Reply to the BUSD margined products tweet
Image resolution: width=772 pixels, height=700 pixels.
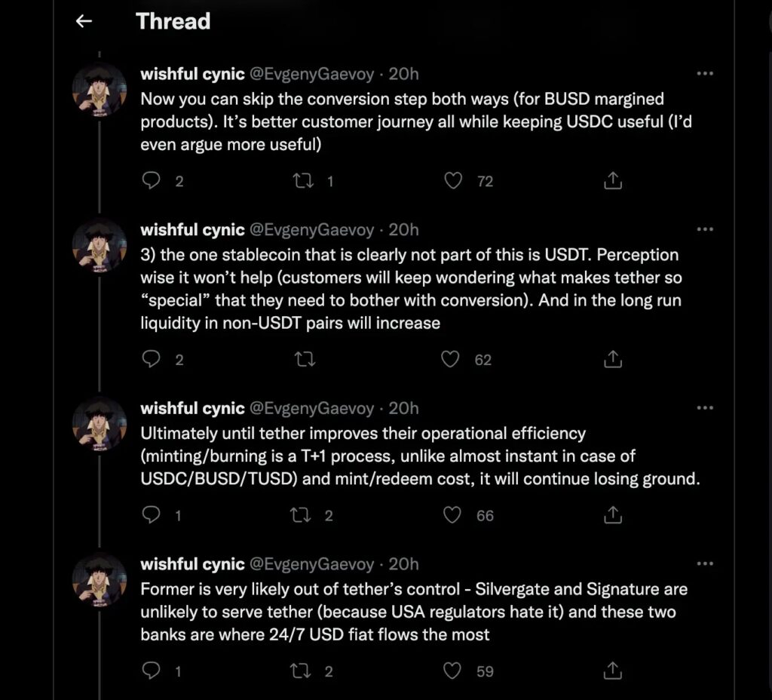[152, 181]
